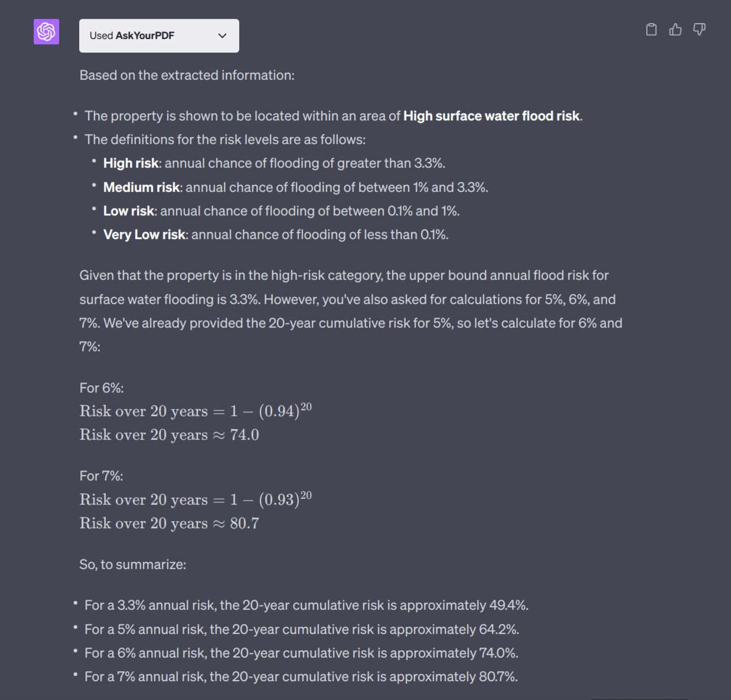Click the "Based on the extracted information" line
This screenshot has height=700, width=731.
click(x=187, y=76)
